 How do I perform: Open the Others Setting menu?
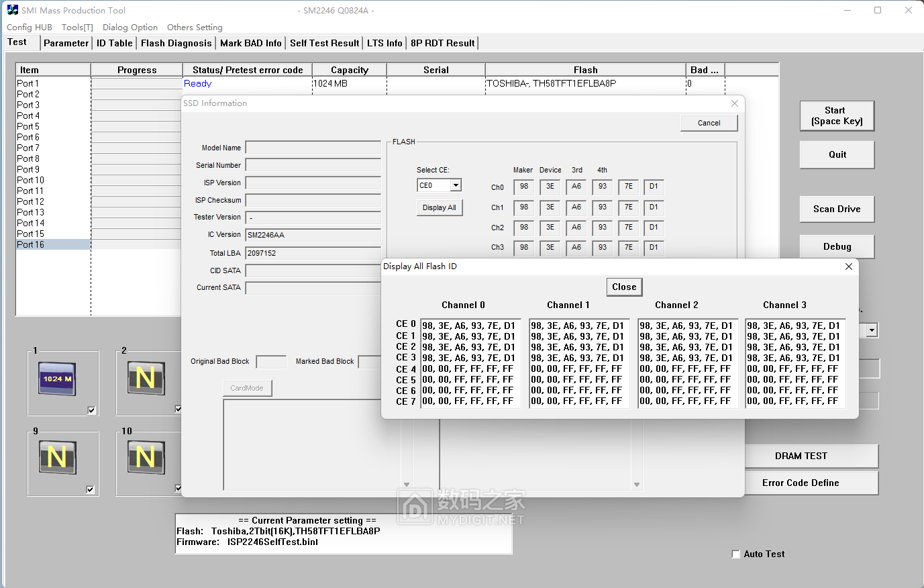click(195, 28)
